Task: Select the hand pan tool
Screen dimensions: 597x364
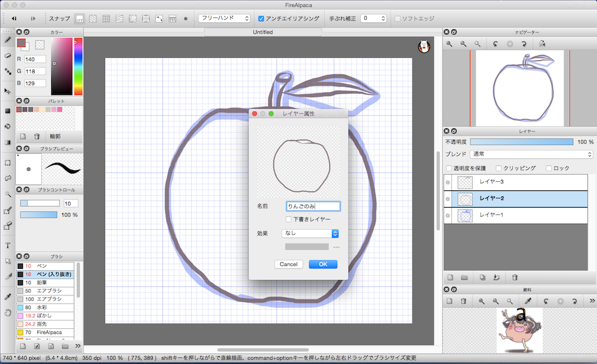Action: 8,313
